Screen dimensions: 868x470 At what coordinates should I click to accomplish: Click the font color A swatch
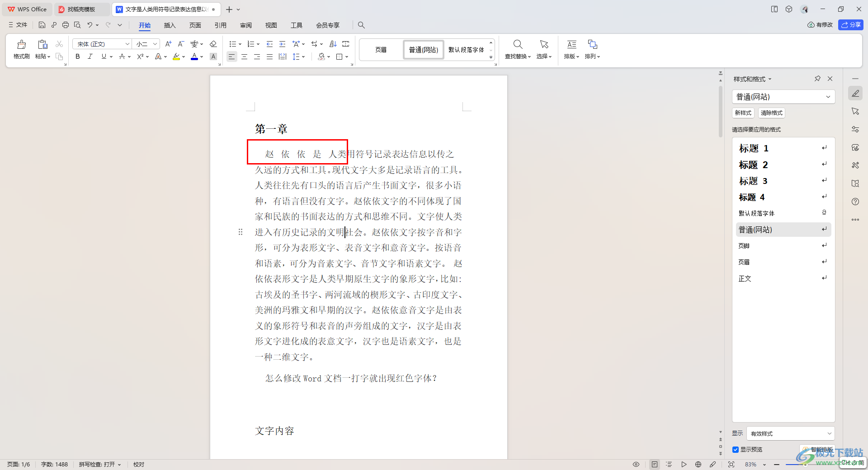[x=194, y=56]
